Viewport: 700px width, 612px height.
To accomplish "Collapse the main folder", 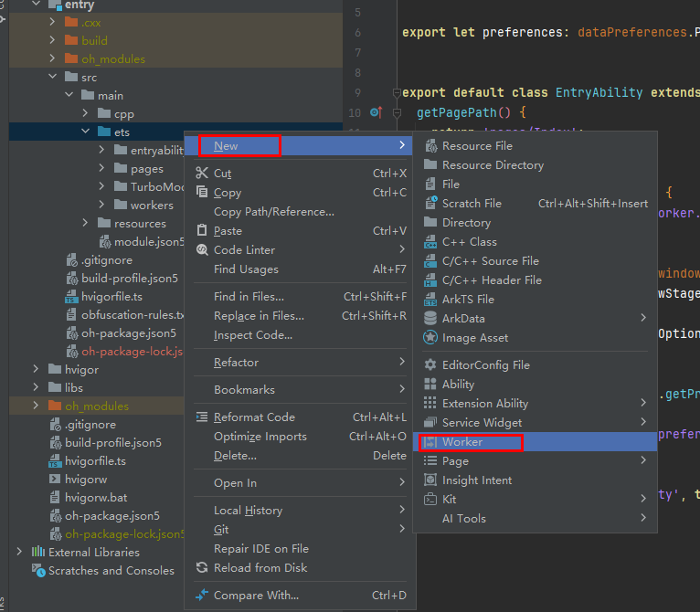I will (x=69, y=95).
